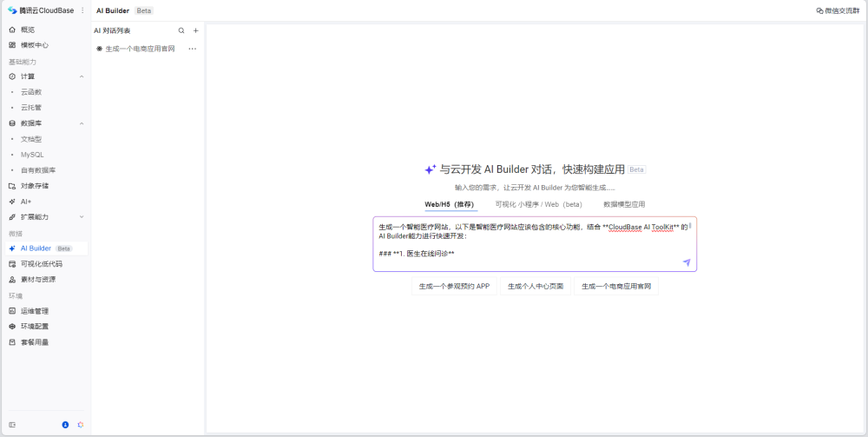The width and height of the screenshot is (868, 437).
Task: Switch to 可视化 小程序 / Web (beta) tab
Action: pos(539,204)
